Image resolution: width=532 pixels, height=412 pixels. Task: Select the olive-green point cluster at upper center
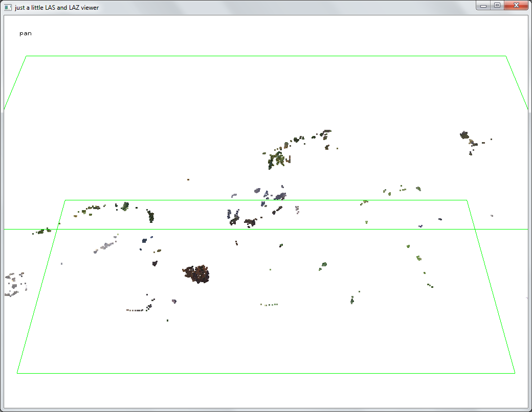click(278, 158)
